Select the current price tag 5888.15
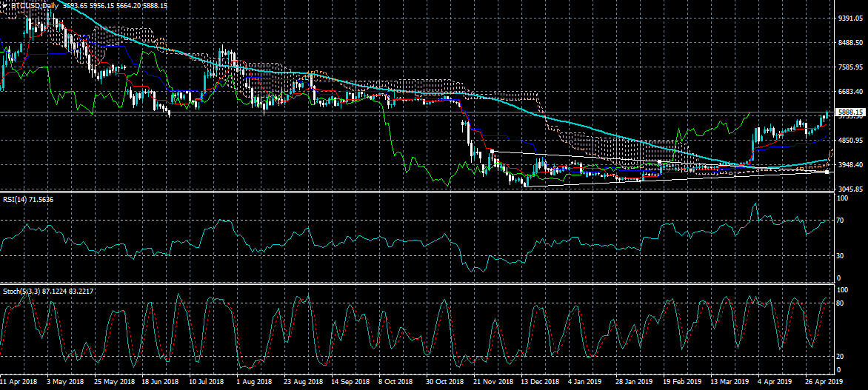868x390 pixels. click(x=850, y=112)
